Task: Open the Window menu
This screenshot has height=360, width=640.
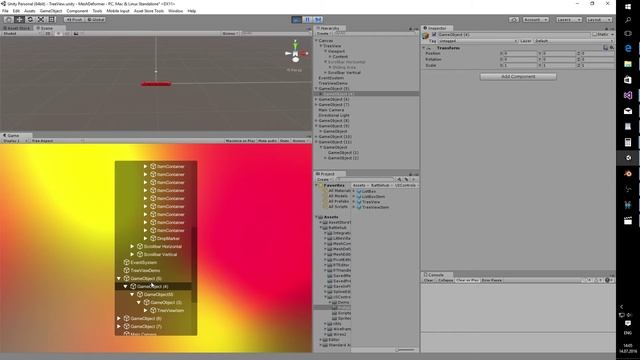Action: [x=176, y=11]
